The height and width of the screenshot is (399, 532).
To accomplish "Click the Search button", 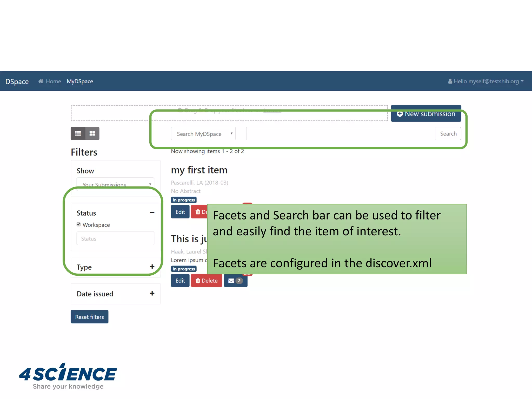I will tap(448, 134).
